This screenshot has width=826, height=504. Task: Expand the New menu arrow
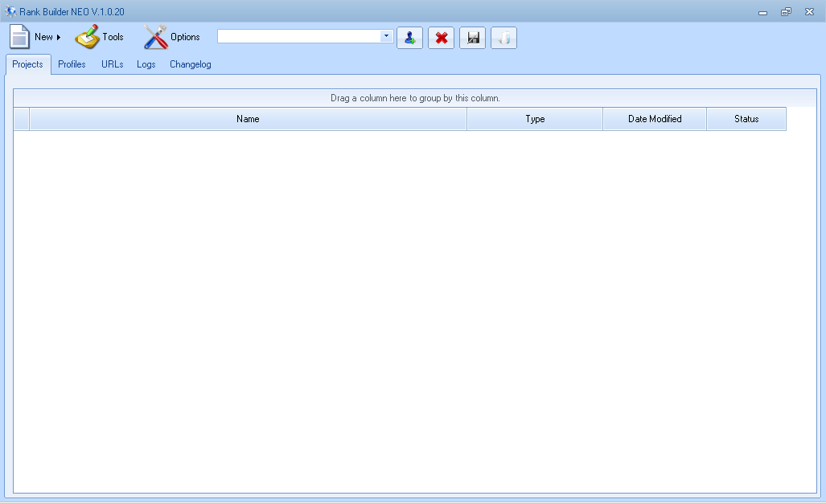point(58,37)
